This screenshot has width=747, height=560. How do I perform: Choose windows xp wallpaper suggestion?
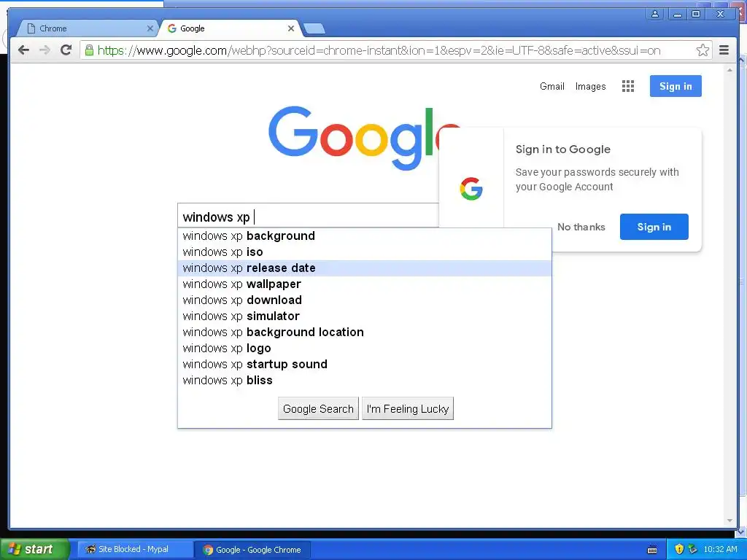coord(365,284)
